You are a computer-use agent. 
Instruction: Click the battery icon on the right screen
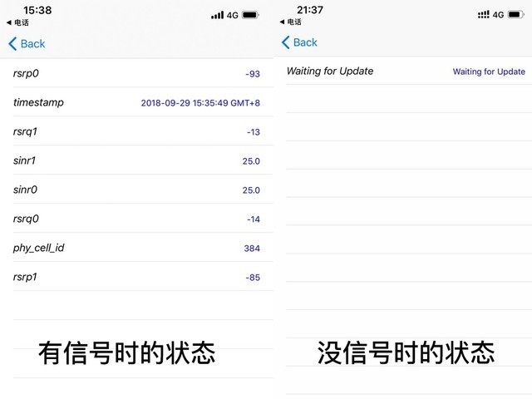pyautogui.click(x=517, y=15)
